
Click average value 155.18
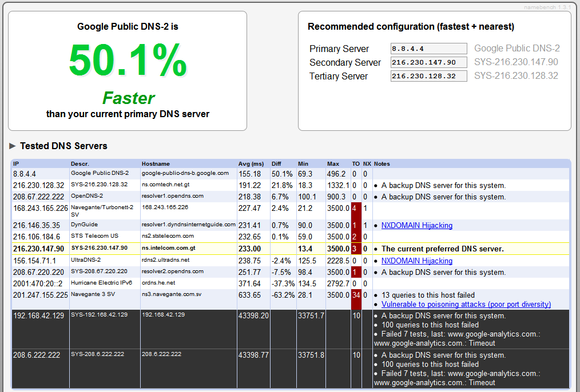pos(250,174)
